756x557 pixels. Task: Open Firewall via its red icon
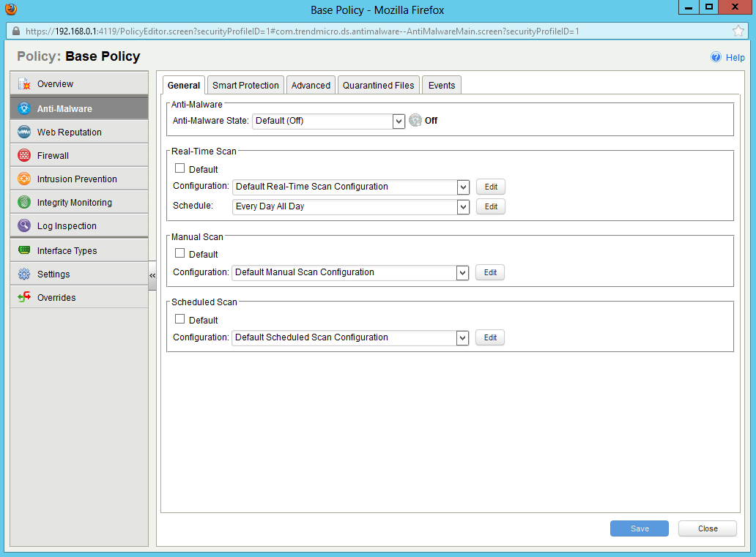tap(24, 156)
